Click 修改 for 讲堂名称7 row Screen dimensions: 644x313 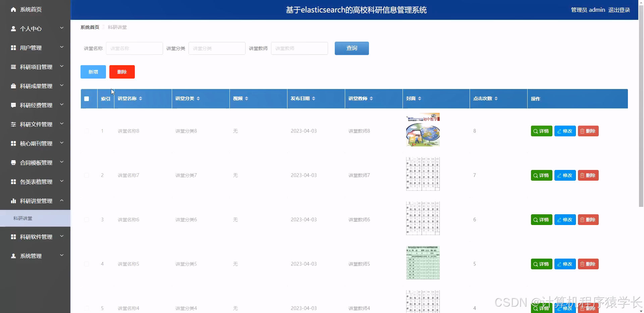565,175
